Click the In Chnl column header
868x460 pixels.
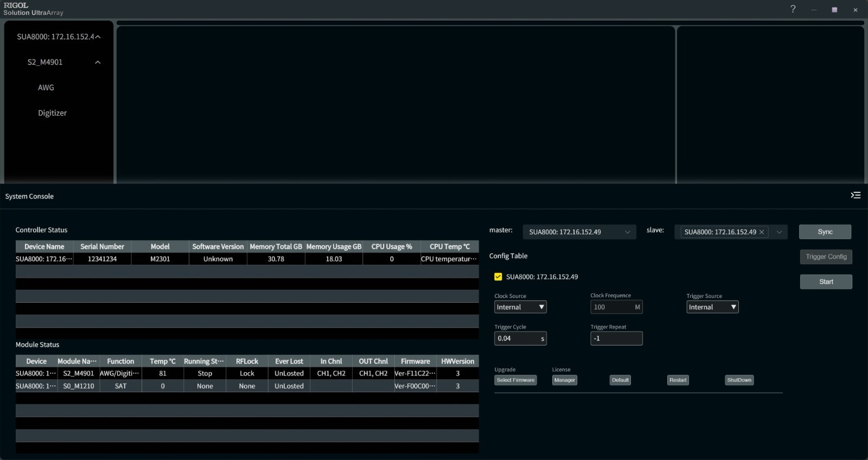331,361
